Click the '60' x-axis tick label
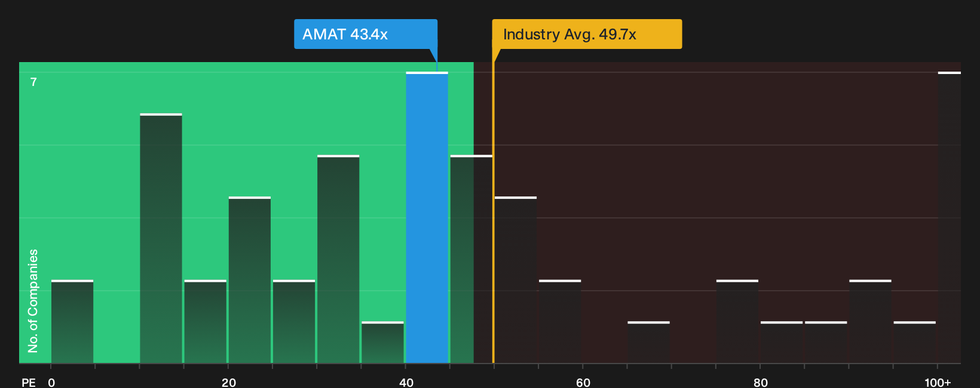Image resolution: width=980 pixels, height=388 pixels. (x=583, y=382)
